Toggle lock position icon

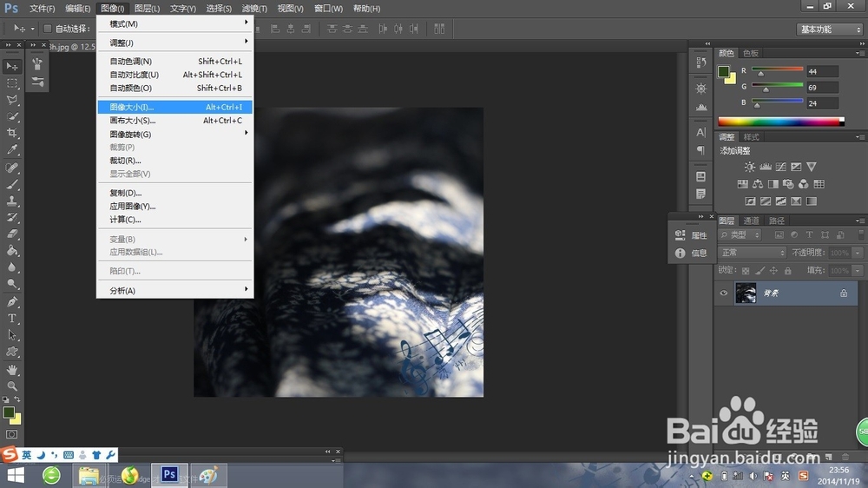[773, 271]
